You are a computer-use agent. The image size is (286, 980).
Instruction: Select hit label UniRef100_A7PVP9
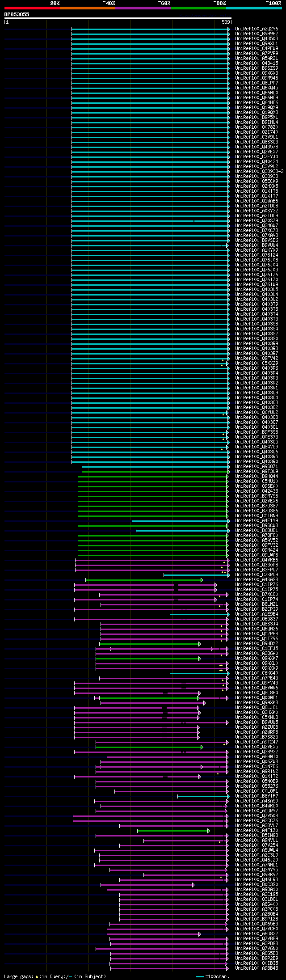pyautogui.click(x=257, y=54)
